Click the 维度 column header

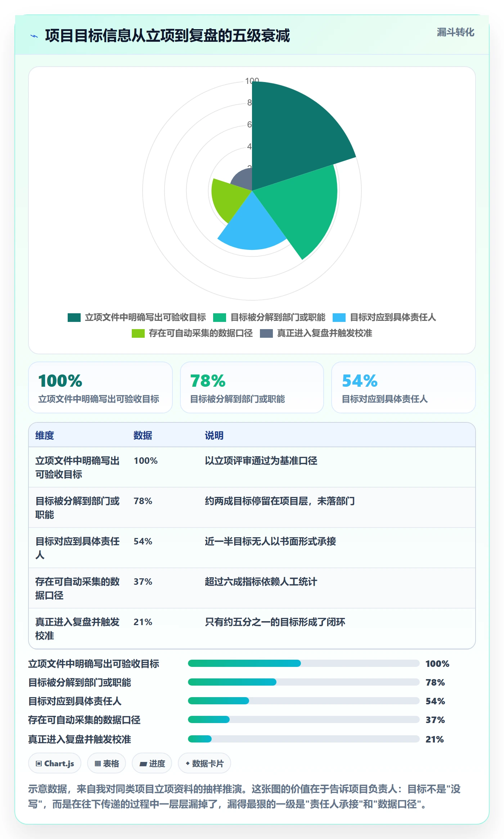click(45, 436)
